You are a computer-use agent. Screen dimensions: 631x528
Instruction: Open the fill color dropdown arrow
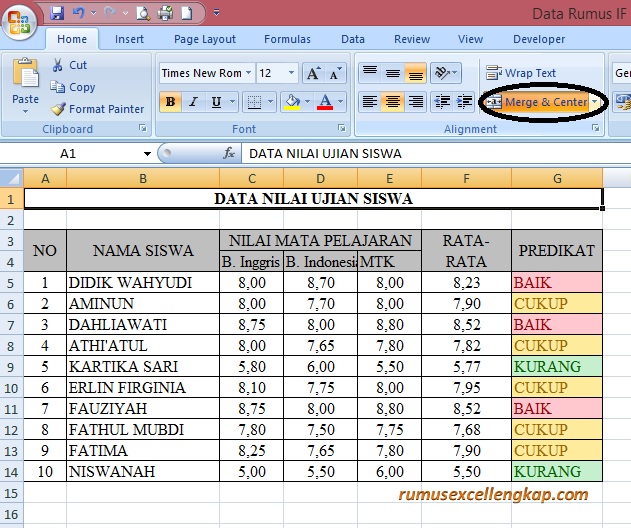tap(307, 102)
